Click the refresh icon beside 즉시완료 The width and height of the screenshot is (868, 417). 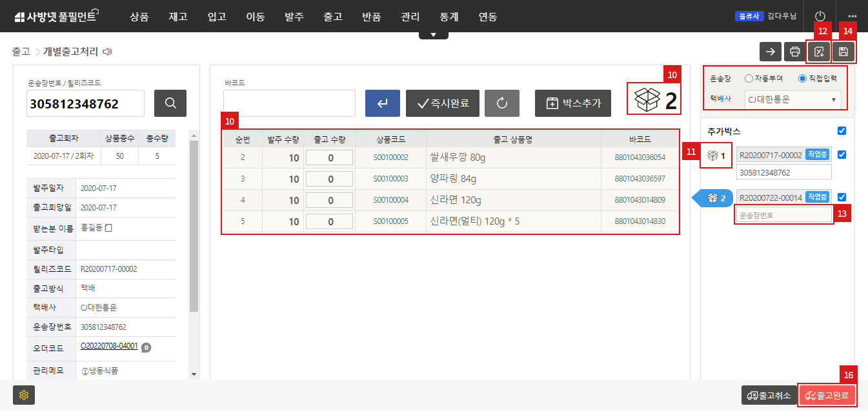pos(502,103)
